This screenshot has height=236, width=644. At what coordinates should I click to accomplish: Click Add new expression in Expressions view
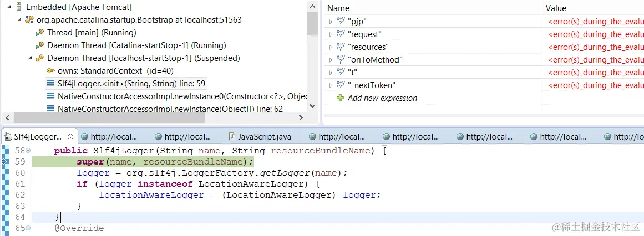click(x=382, y=98)
